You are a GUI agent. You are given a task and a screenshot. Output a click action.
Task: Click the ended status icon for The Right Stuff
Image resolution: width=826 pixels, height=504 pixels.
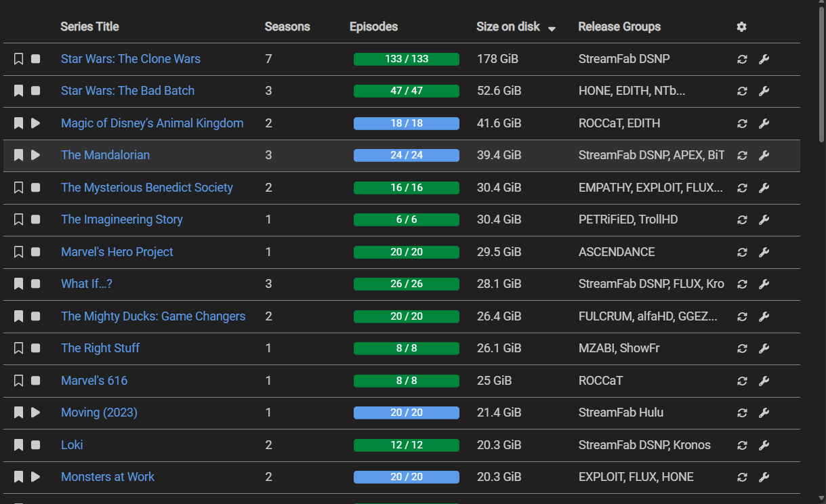36,348
